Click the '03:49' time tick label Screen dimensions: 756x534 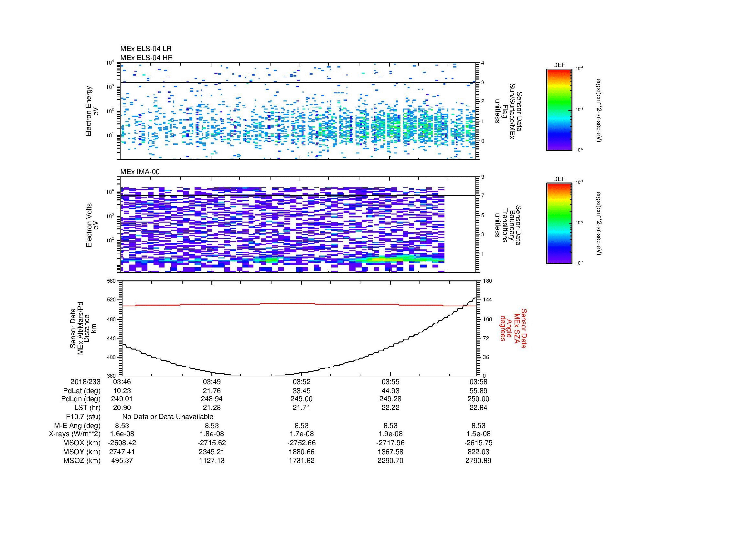[212, 382]
